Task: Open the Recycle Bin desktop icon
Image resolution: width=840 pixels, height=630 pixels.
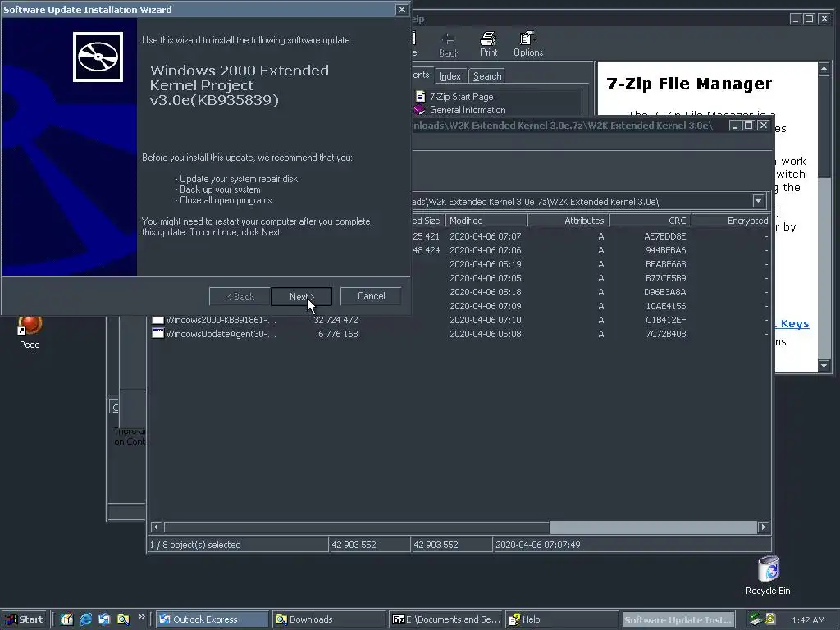Action: tap(768, 569)
